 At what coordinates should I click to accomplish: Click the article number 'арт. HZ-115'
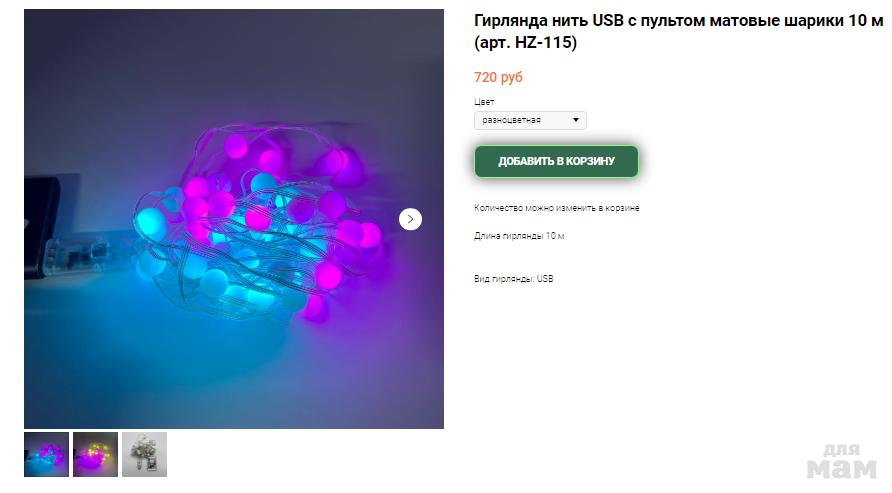pyautogui.click(x=525, y=43)
